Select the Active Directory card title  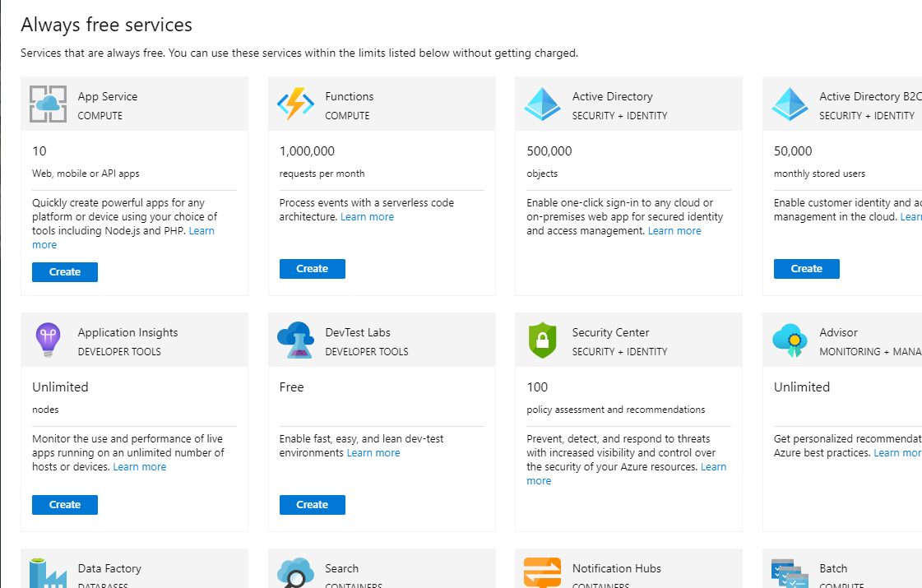[x=612, y=96]
